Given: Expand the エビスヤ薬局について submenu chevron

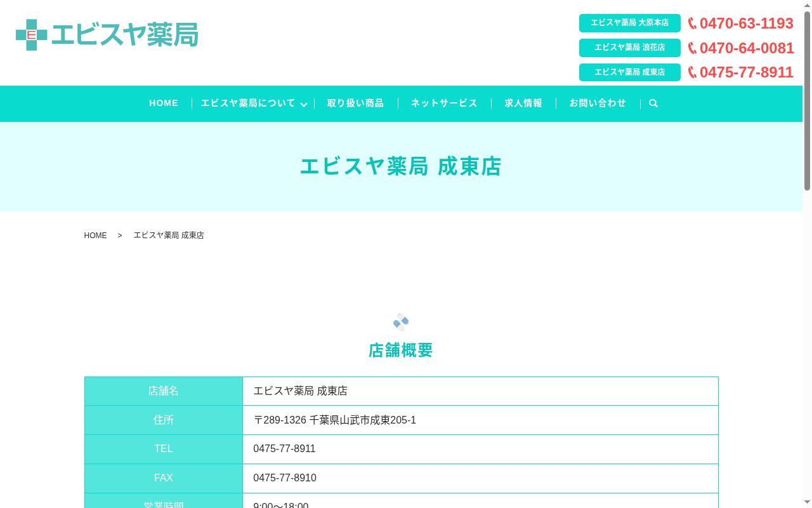Looking at the screenshot, I should coord(304,104).
